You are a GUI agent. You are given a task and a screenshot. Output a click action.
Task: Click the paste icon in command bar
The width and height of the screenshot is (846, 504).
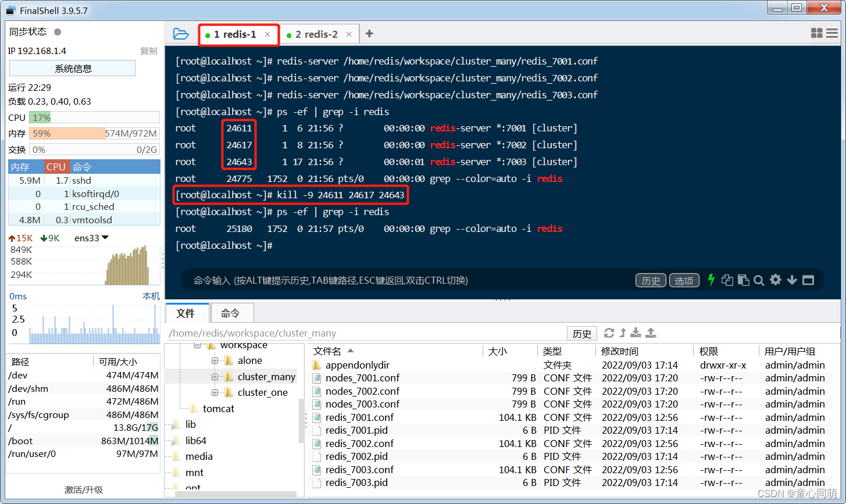[x=743, y=280]
